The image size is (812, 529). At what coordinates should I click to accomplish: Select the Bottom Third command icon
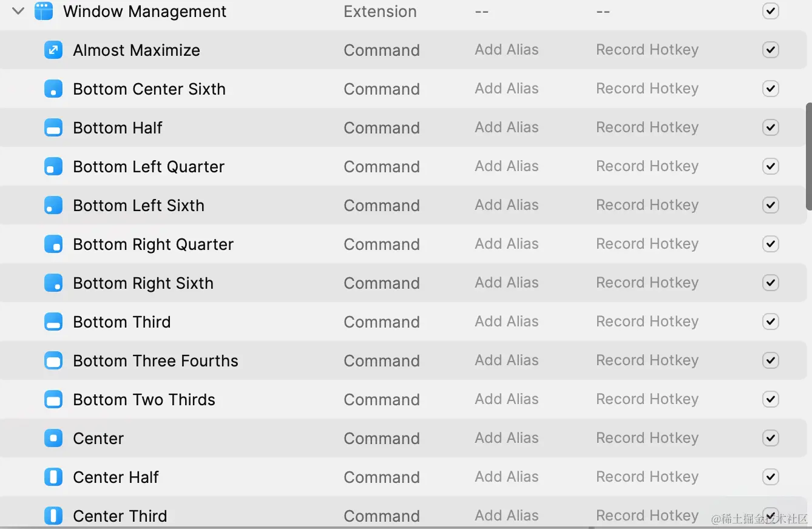click(53, 322)
